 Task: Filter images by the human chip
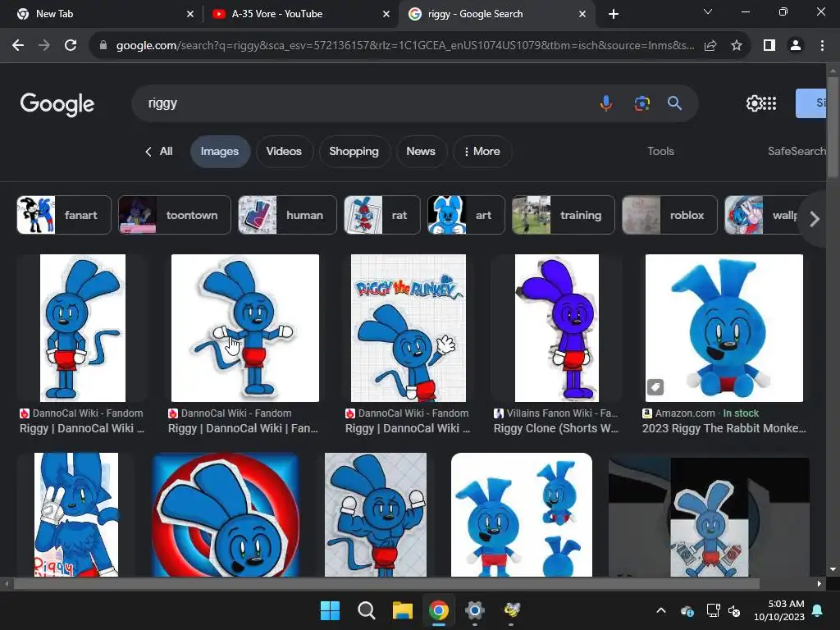click(x=287, y=215)
